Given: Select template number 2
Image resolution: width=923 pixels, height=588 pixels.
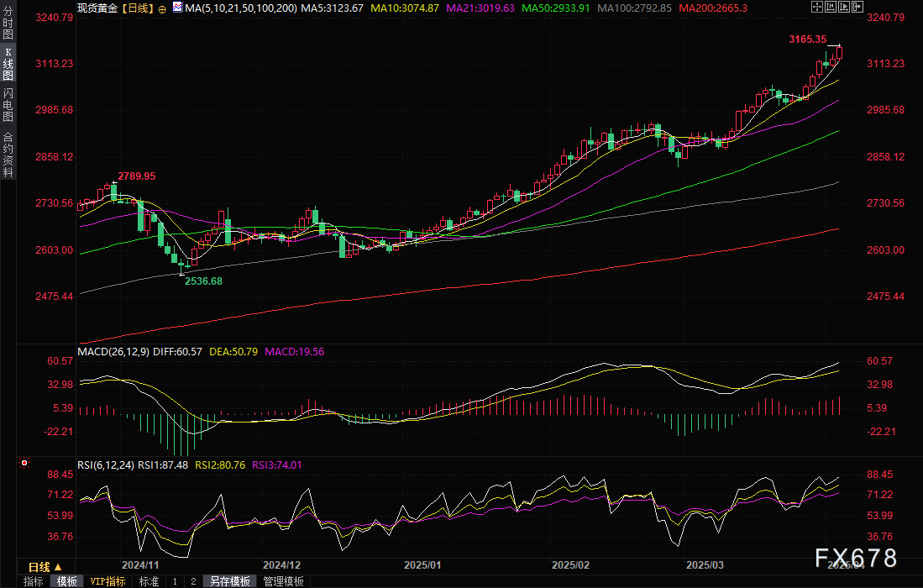Looking at the screenshot, I should click(192, 581).
